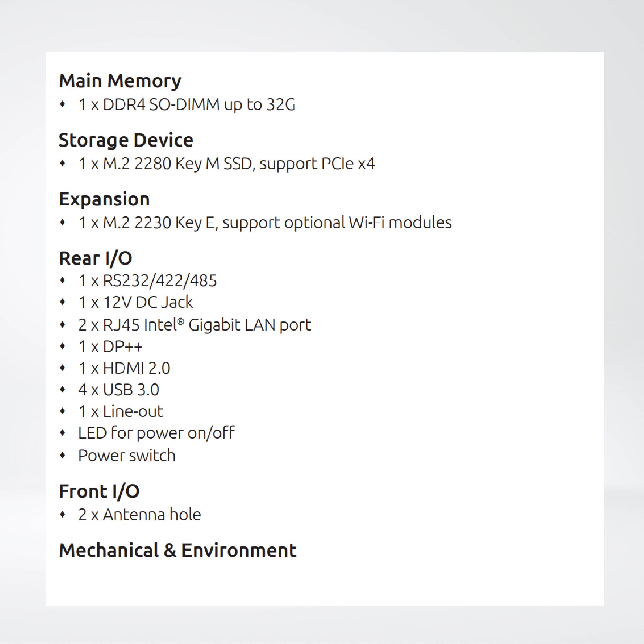
Task: Click the Expansion heading
Action: pos(104,199)
